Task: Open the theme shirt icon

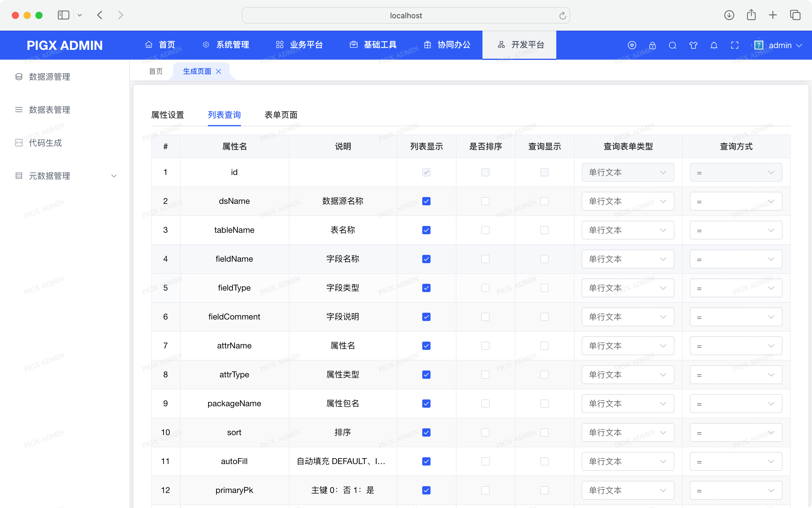Action: pyautogui.click(x=693, y=45)
